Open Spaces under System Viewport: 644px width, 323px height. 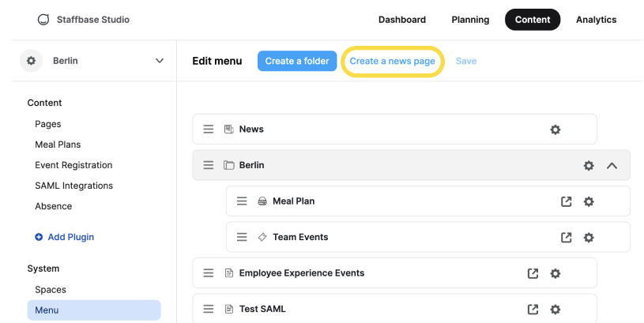(x=51, y=289)
